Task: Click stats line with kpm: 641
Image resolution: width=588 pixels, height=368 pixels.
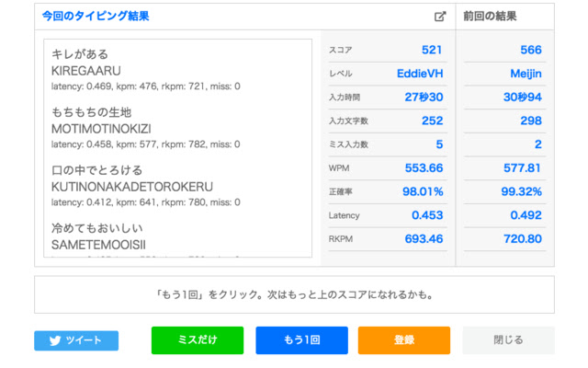Action: click(145, 202)
